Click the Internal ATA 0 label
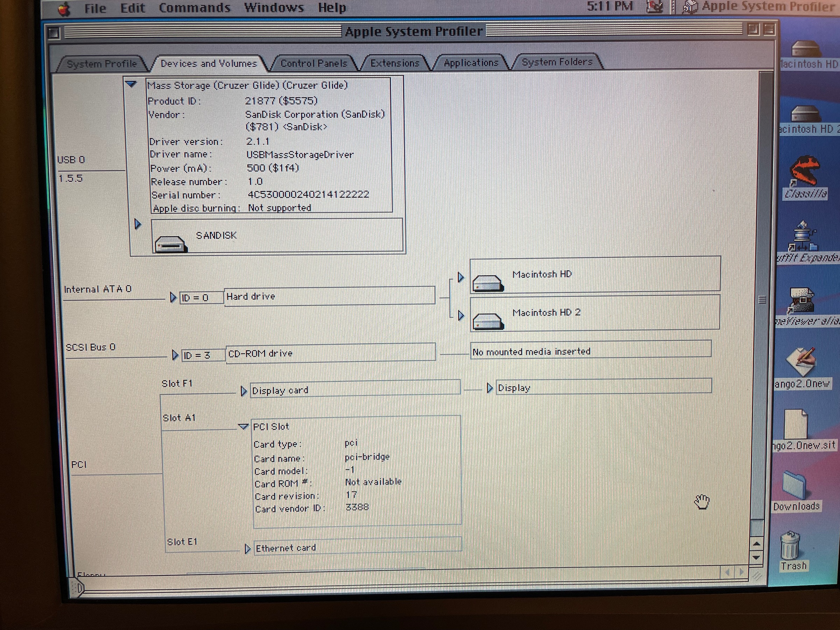 98,289
